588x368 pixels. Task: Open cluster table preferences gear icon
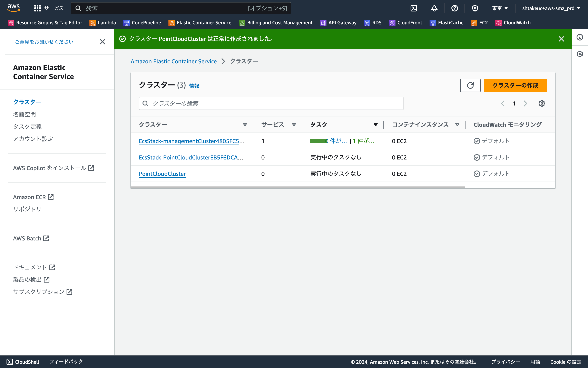click(x=542, y=103)
